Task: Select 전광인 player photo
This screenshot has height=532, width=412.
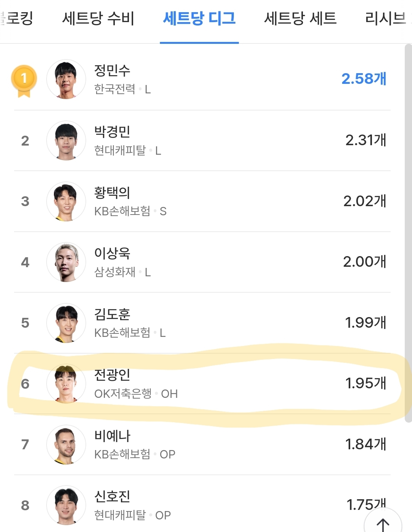Action: tap(66, 383)
